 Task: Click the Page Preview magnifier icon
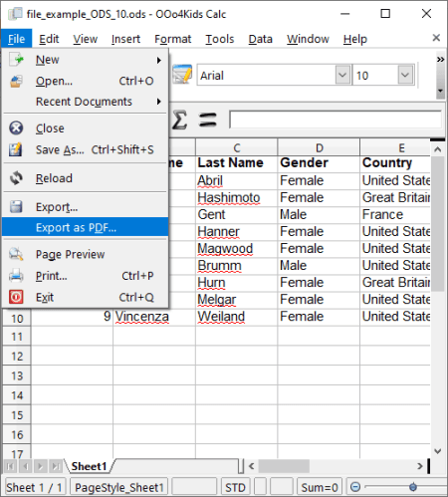tap(16, 254)
